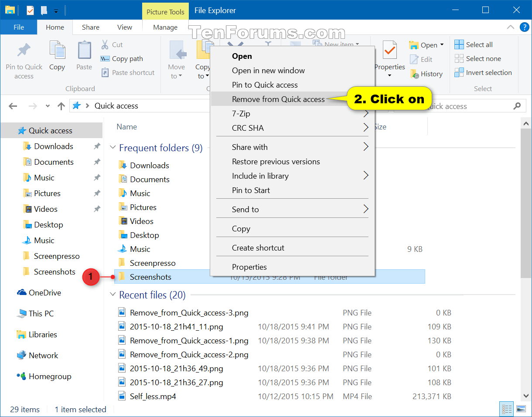
Task: Switch to the Share ribbon tab
Action: 91,27
